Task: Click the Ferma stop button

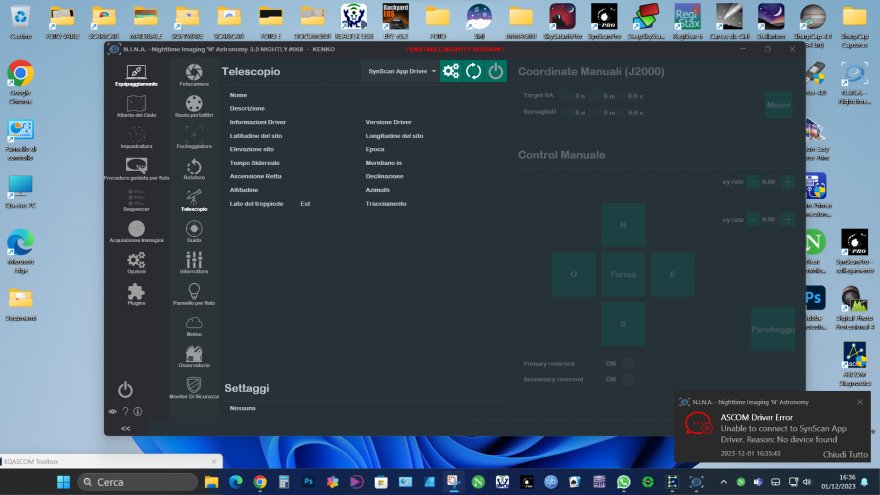Action: point(623,274)
